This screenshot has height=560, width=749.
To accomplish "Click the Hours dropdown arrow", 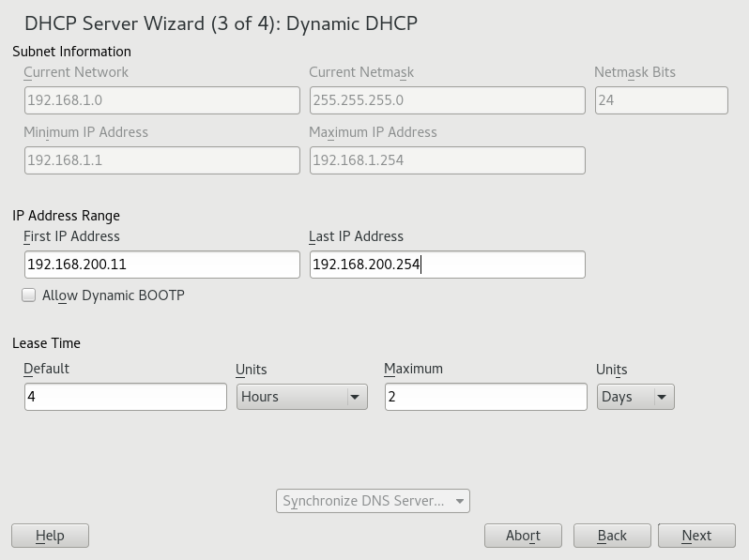I will 355,398.
